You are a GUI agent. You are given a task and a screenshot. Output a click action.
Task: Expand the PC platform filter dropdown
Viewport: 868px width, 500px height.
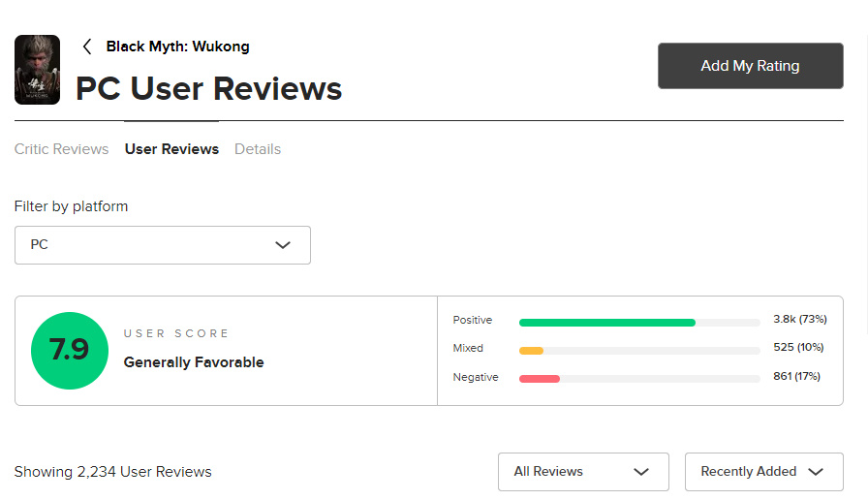coord(162,245)
